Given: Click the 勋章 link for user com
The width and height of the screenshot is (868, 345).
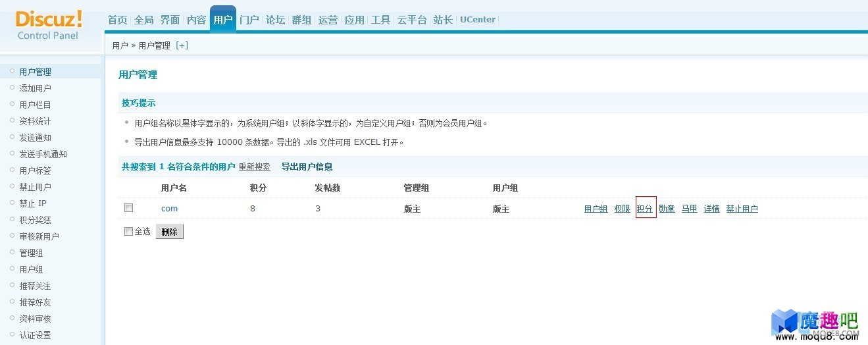Looking at the screenshot, I should pos(667,209).
